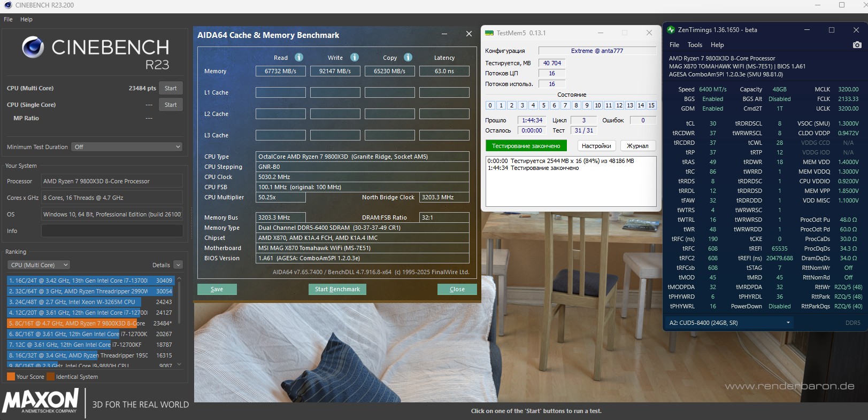Click the orange Your Score legend swatch
Screen dimensions: 868x420
11,377
